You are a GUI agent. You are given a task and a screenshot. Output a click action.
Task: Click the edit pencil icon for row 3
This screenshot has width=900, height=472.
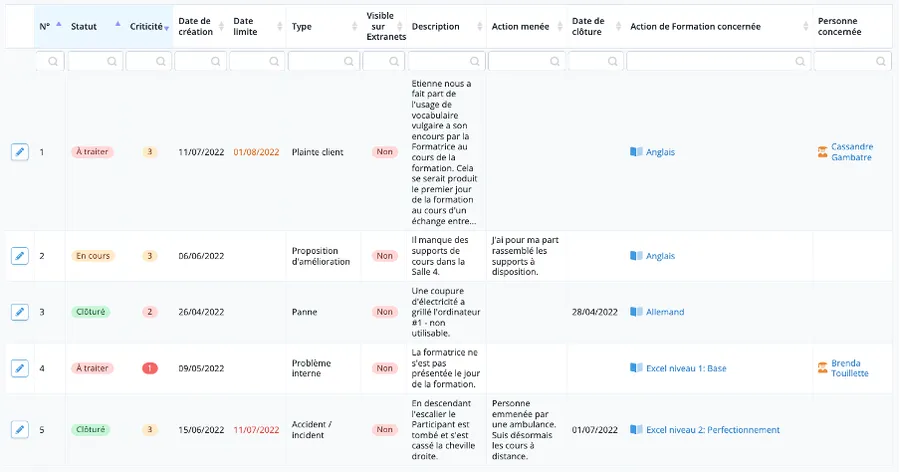[x=19, y=312]
